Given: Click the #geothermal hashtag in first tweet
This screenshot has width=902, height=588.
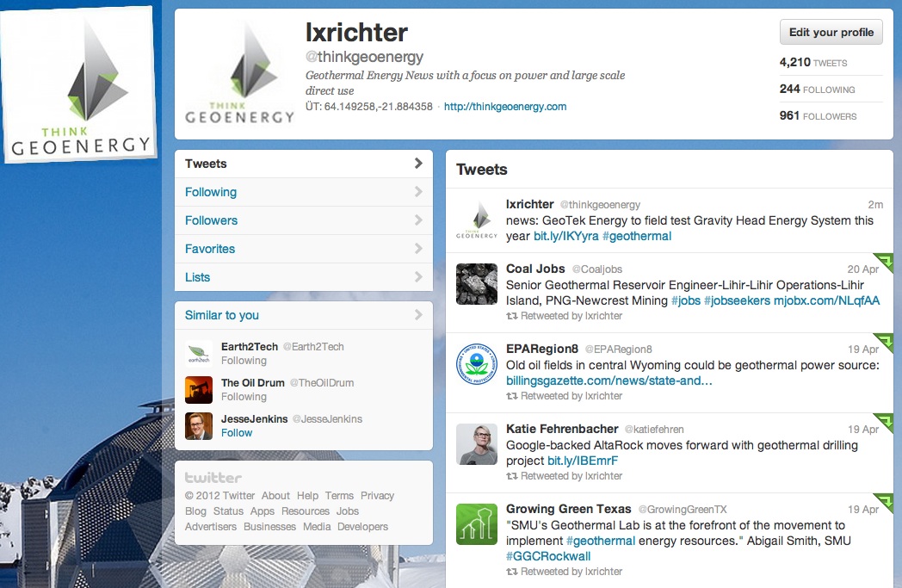Looking at the screenshot, I should 636,236.
